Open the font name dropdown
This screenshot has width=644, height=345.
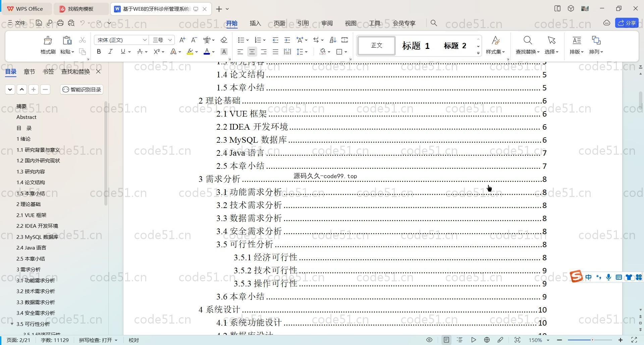coord(145,40)
